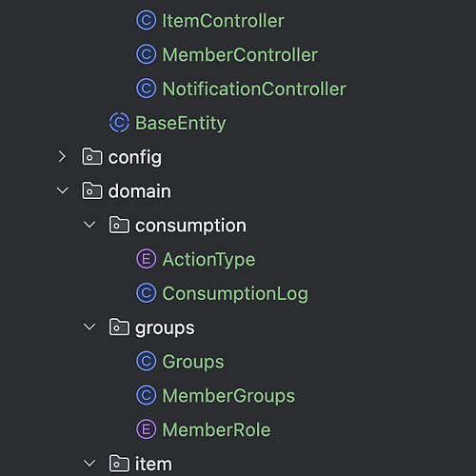The width and height of the screenshot is (476, 476).
Task: Click the ActionType enum icon
Action: click(x=147, y=259)
